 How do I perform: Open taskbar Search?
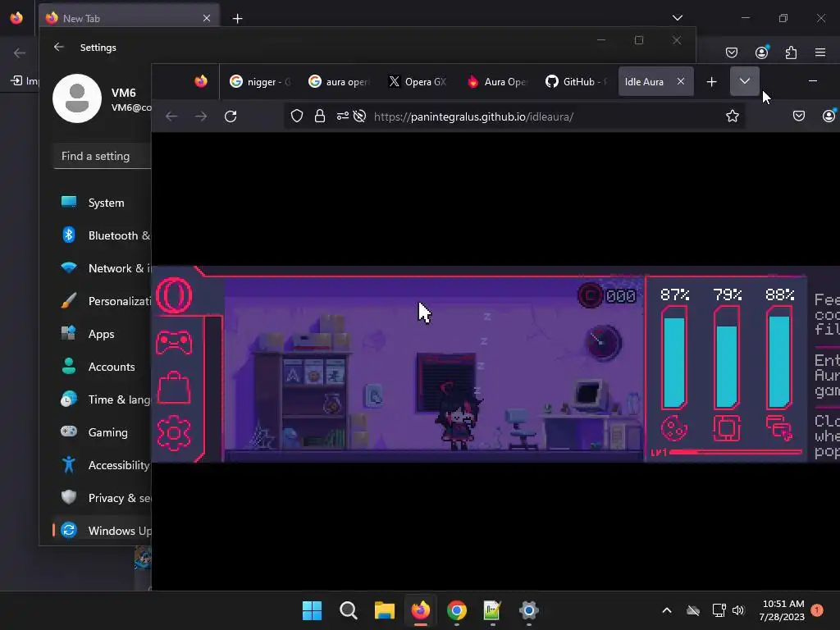pos(348,610)
